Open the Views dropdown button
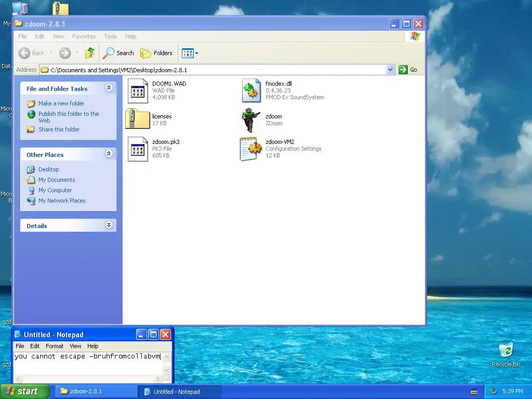 tap(190, 53)
